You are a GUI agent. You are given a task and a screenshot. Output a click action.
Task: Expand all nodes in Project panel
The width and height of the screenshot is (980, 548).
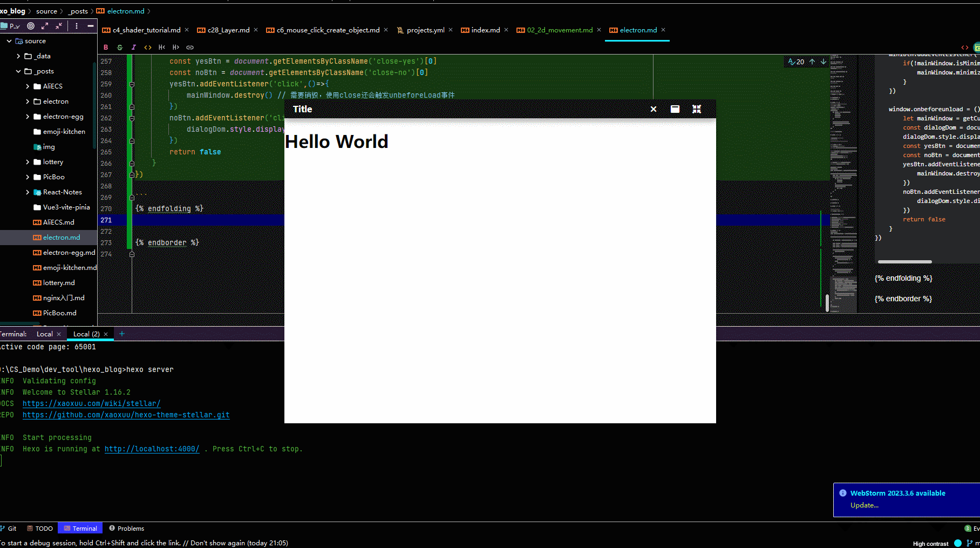tap(45, 26)
